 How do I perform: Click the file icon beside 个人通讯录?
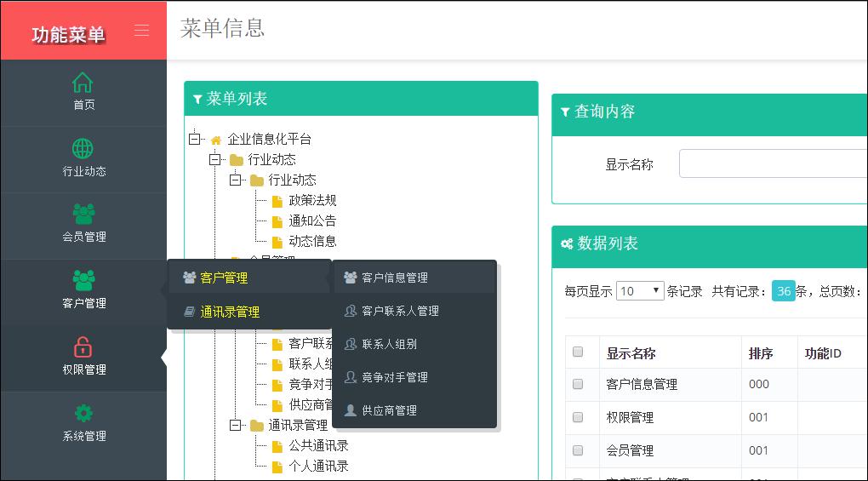coord(277,467)
